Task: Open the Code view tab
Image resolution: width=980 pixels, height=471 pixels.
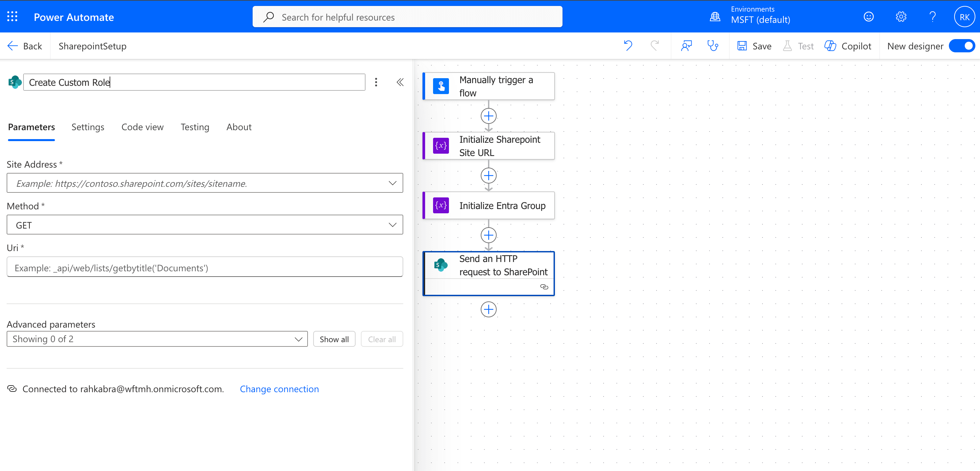Action: (142, 127)
